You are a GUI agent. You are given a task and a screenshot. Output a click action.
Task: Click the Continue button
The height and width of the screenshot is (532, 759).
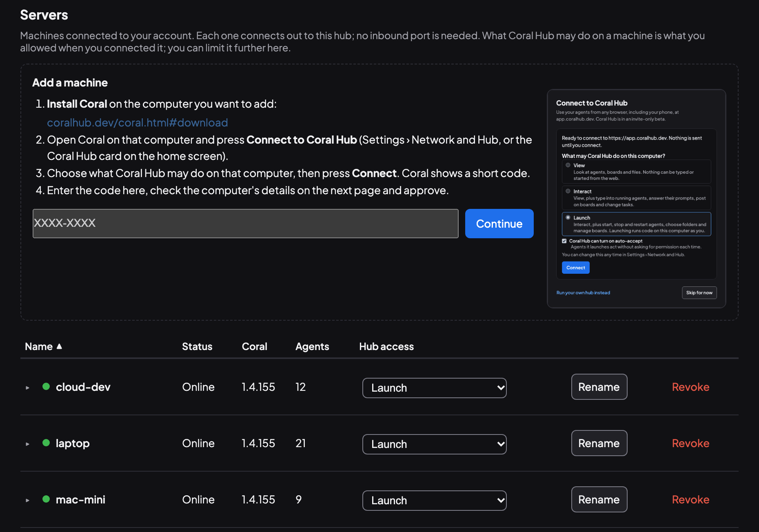(x=499, y=224)
